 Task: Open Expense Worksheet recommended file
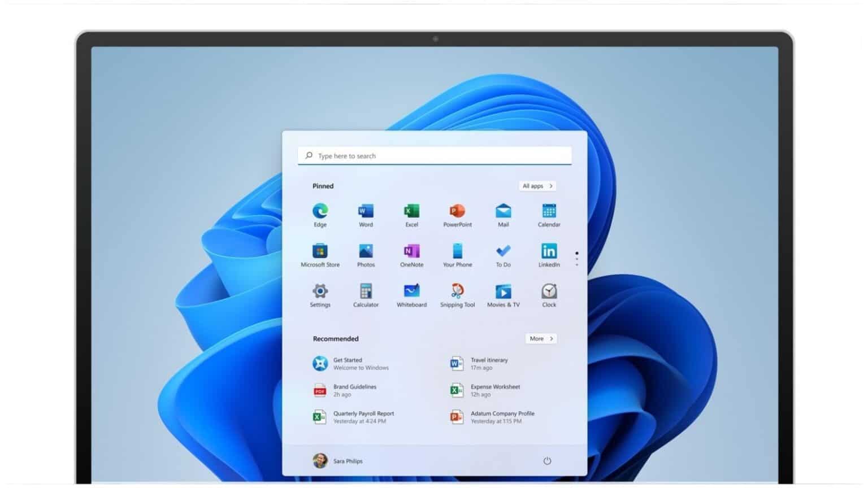coord(485,390)
